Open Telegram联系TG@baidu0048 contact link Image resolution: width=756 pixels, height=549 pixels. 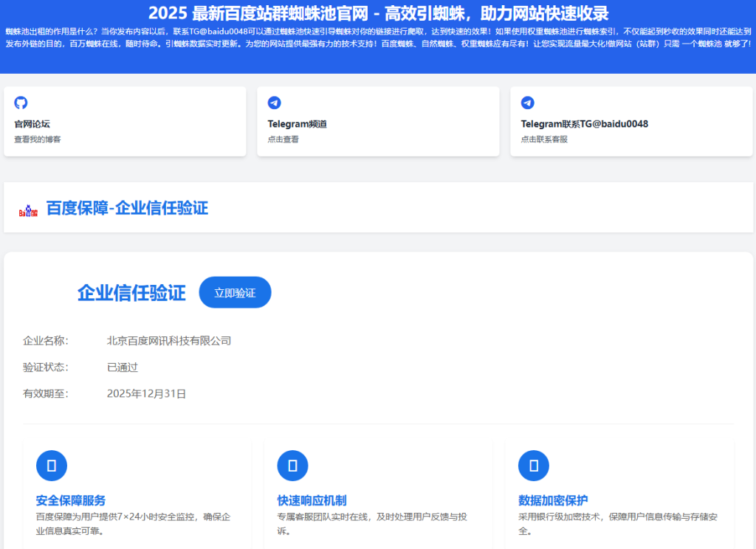coord(585,124)
